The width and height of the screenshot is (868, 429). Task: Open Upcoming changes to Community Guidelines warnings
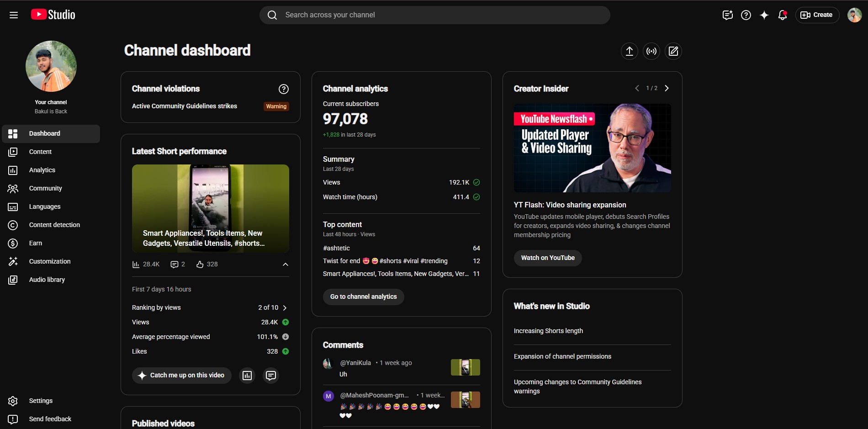pos(578,387)
